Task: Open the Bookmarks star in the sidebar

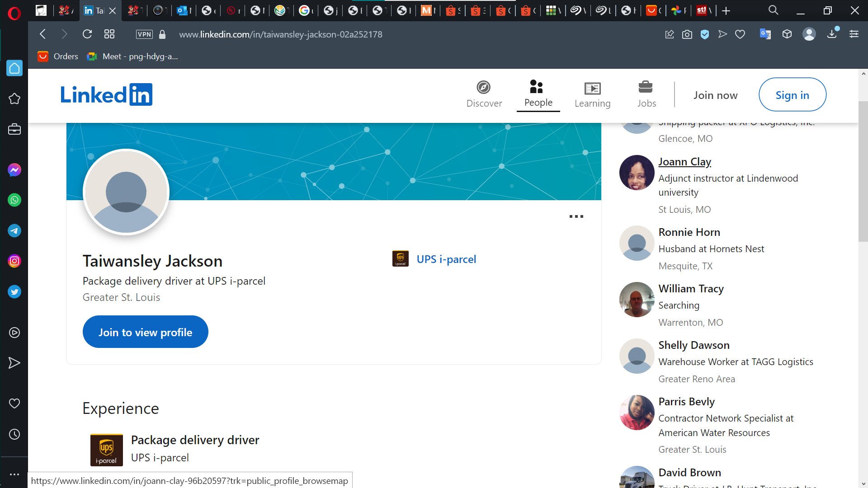Action: coord(14,99)
